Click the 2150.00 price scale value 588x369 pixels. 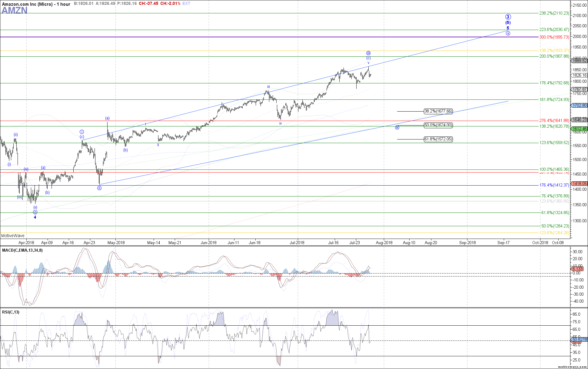(580, 5)
